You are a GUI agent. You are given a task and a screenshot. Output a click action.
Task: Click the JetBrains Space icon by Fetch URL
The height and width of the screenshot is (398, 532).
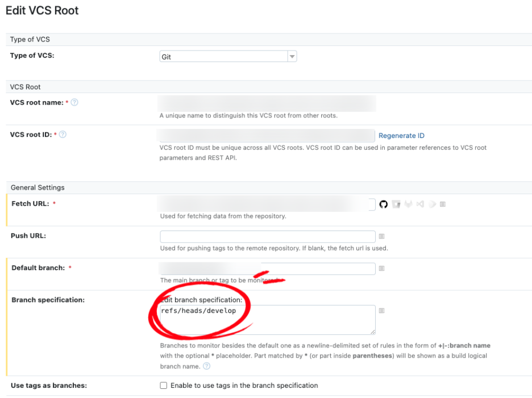[432, 204]
